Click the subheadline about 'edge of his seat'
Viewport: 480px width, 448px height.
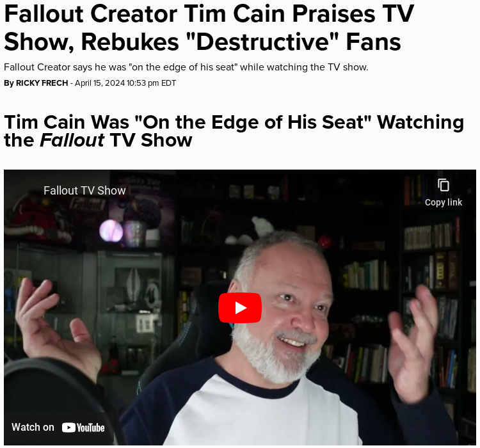[x=186, y=67]
